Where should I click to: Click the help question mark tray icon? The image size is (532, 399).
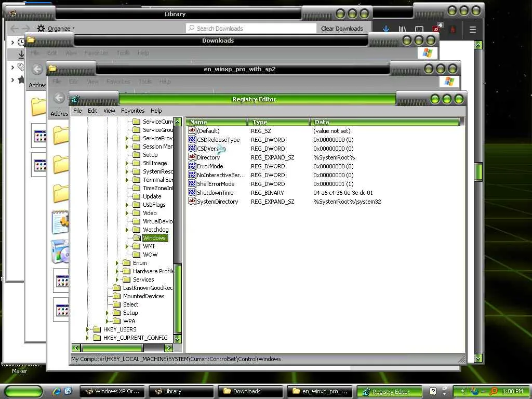(x=433, y=391)
